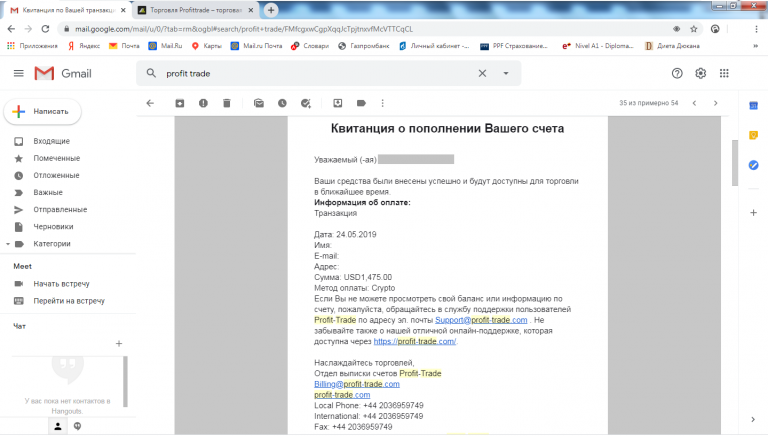Image resolution: width=768 pixels, height=436 pixels.
Task: Click Billing@profit-trade.com link
Action: pos(357,384)
